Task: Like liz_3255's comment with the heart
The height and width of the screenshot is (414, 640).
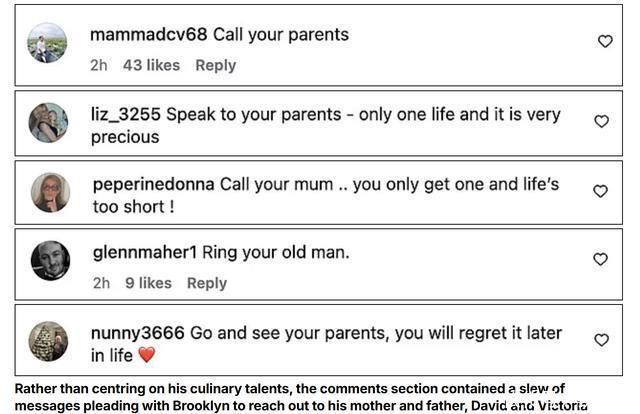Action: click(x=601, y=121)
